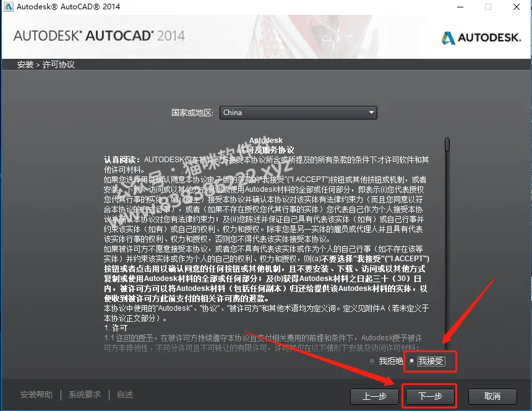
Task: Click the 认真阅读 bold text in the agreement
Action: (x=122, y=160)
